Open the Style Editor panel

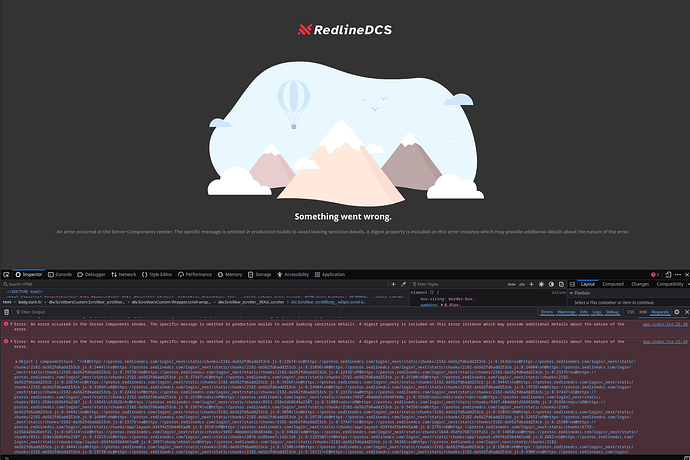157,274
